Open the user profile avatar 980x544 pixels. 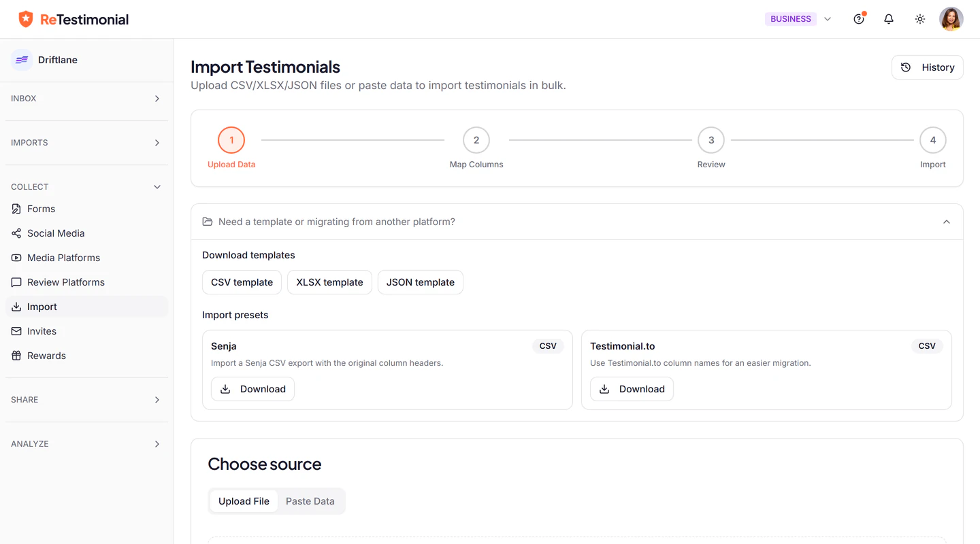click(x=951, y=19)
